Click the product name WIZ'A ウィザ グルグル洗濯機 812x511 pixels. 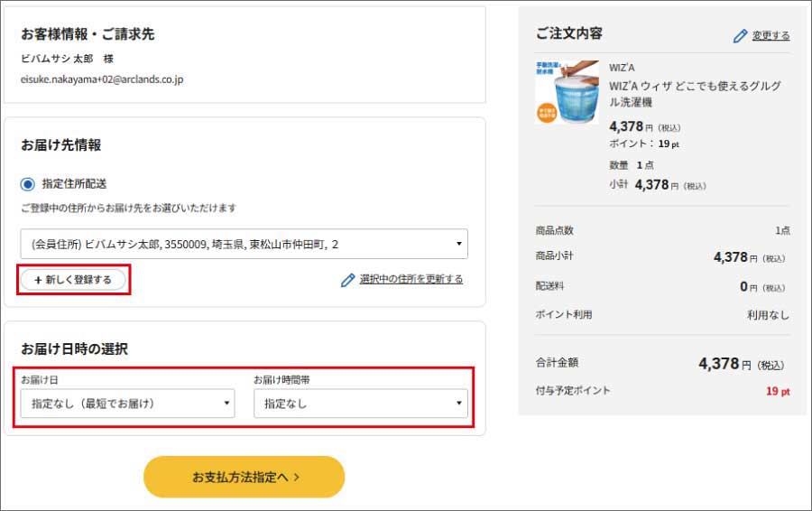tap(695, 93)
